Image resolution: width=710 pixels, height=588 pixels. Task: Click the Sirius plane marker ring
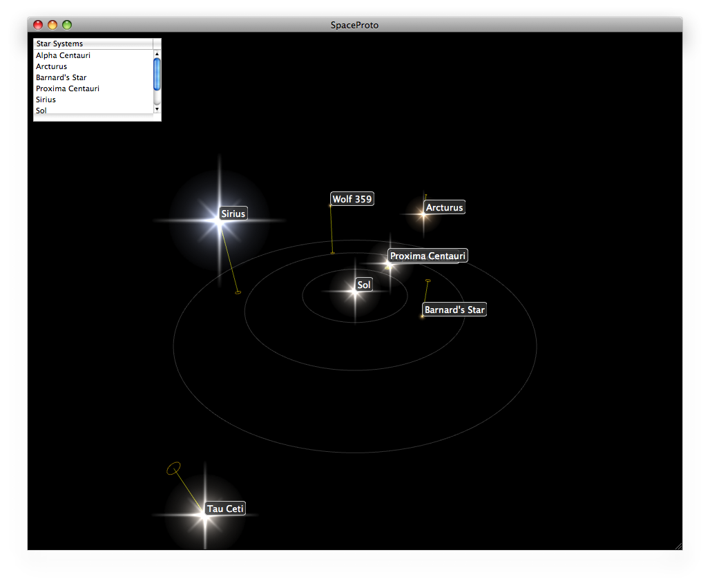[238, 293]
